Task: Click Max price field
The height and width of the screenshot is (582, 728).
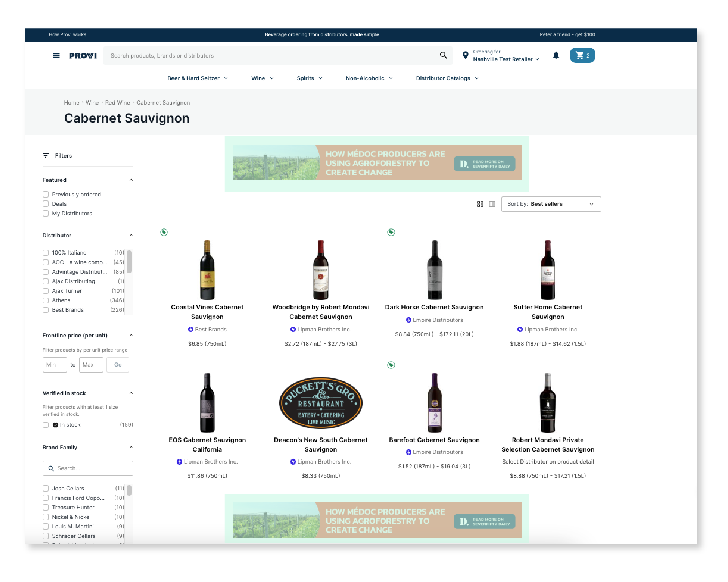Action: (91, 365)
